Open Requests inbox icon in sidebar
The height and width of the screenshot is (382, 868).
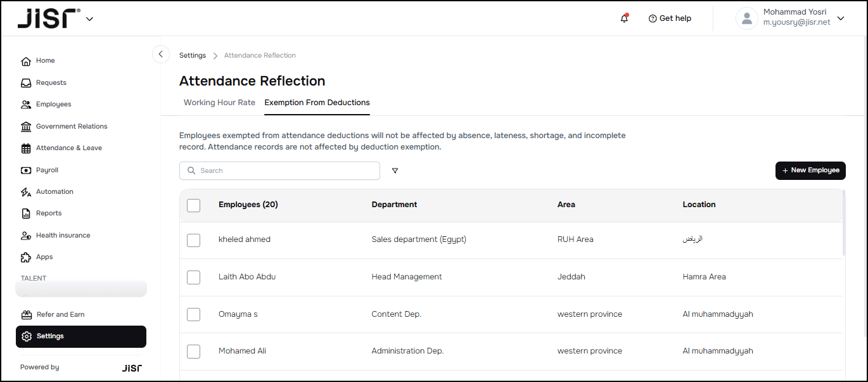(26, 83)
